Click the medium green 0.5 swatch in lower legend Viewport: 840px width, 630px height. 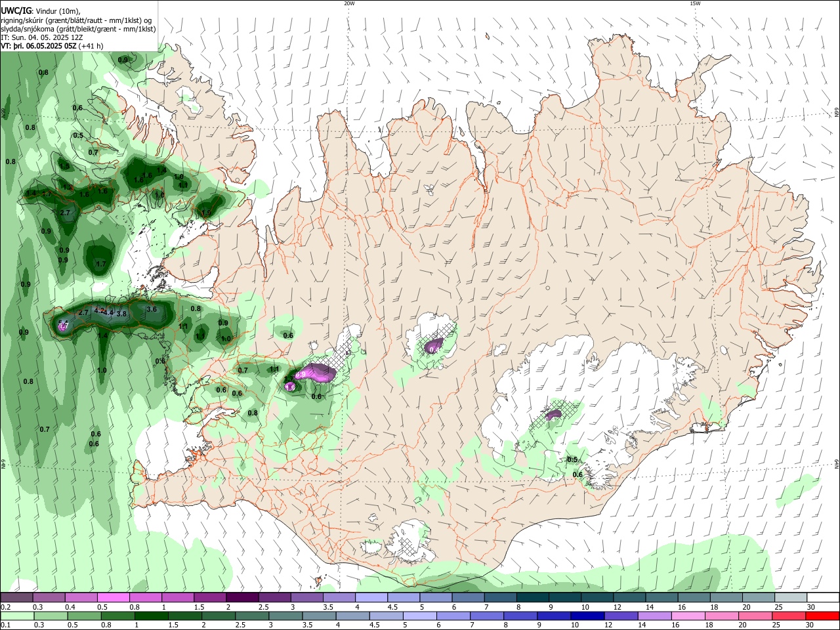85,616
